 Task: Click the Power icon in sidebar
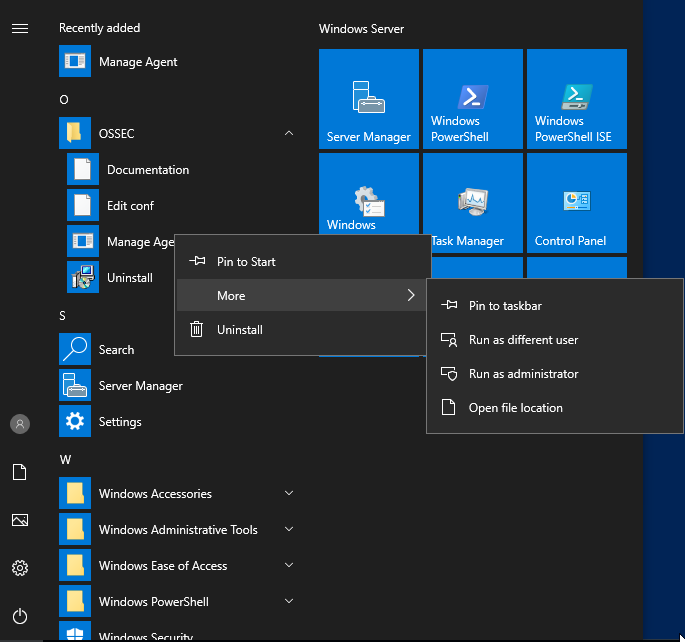tap(19, 616)
